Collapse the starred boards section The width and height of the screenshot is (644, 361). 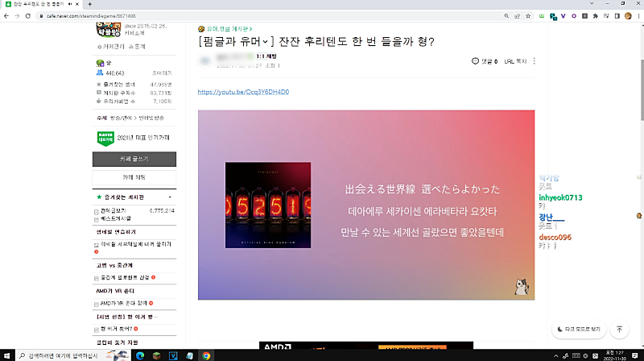[170, 197]
